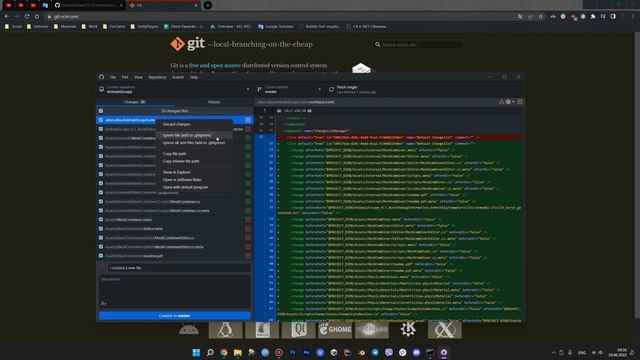This screenshot has height=360, width=640.
Task: Open the View menu in GitHub Desktop
Action: (138, 77)
